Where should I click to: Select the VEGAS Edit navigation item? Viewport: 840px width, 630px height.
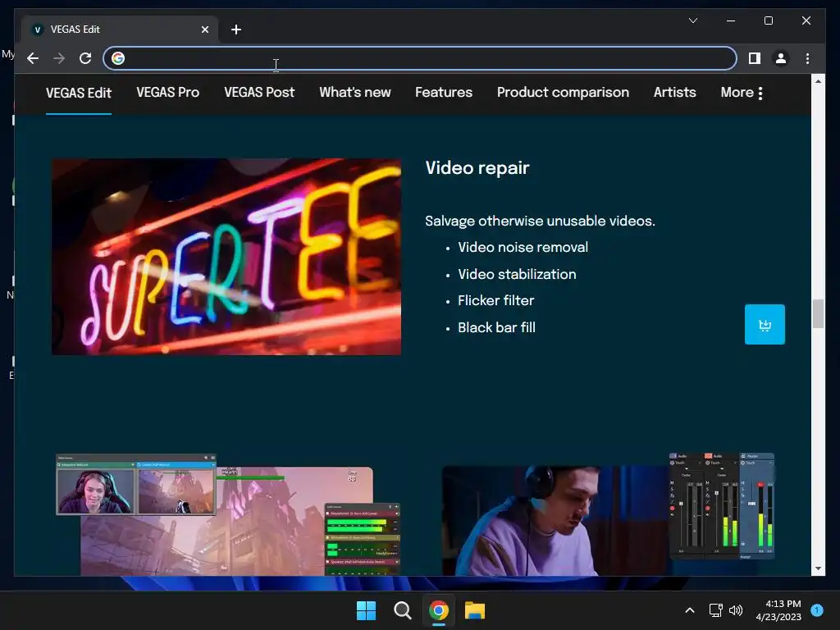(x=79, y=93)
